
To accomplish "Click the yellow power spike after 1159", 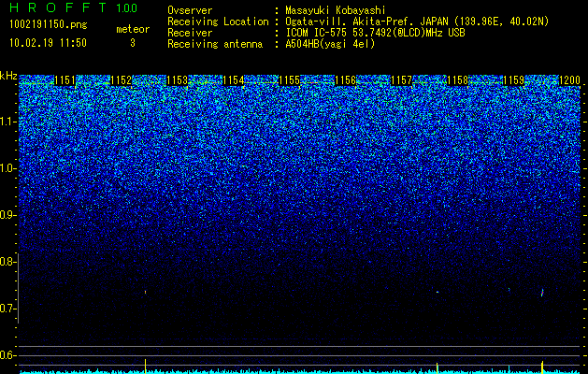I will (x=542, y=367).
